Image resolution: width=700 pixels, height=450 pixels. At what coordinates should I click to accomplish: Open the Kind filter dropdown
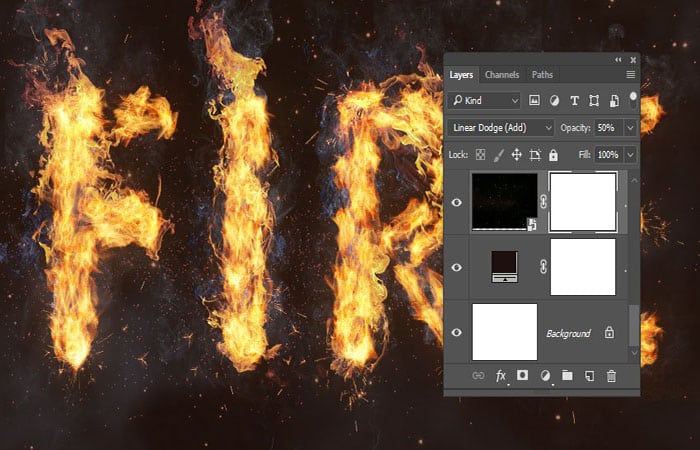pyautogui.click(x=484, y=101)
